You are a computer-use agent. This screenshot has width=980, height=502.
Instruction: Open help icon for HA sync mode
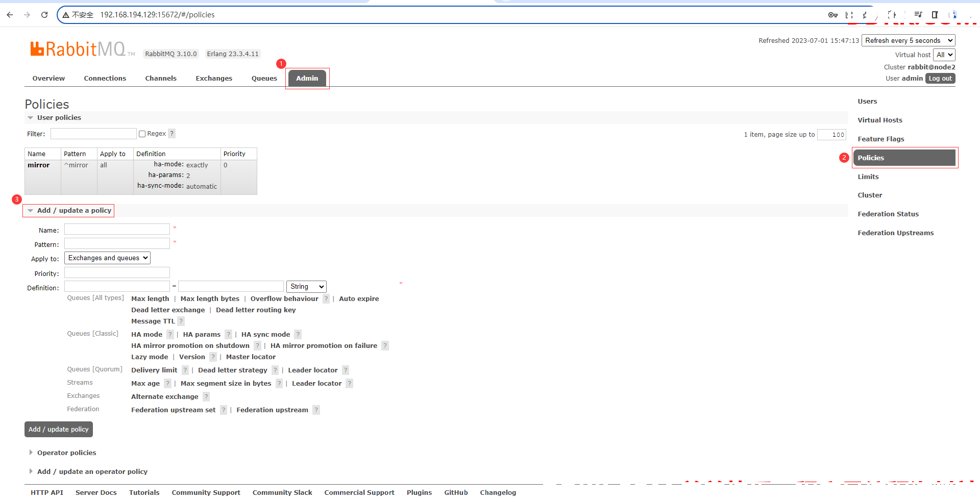pyautogui.click(x=298, y=335)
